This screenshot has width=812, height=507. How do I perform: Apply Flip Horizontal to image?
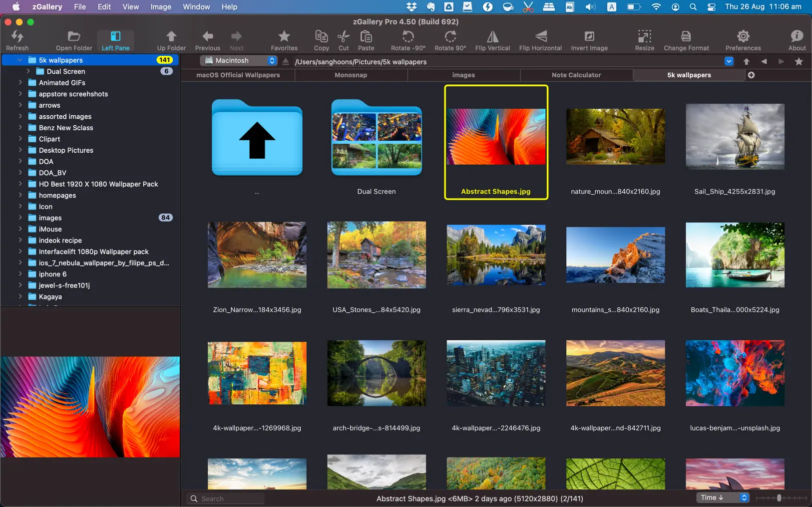click(x=540, y=40)
